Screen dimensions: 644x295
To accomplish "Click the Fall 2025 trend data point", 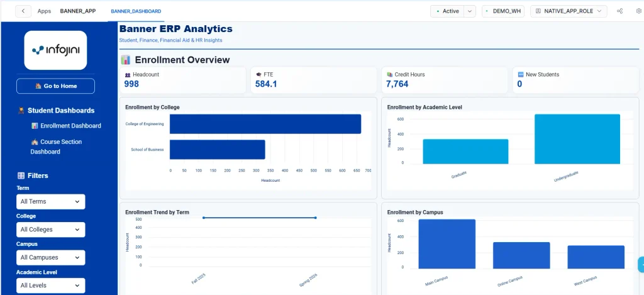I will click(204, 218).
